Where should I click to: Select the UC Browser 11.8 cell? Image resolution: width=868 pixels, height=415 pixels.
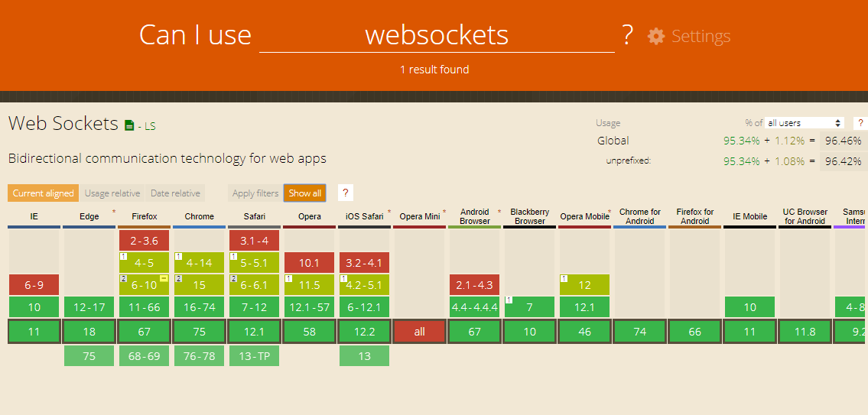pyautogui.click(x=805, y=332)
